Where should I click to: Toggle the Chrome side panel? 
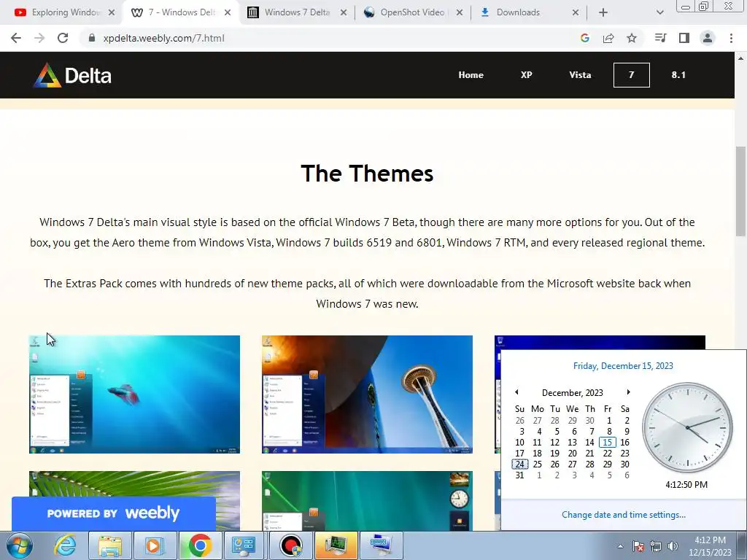point(684,38)
